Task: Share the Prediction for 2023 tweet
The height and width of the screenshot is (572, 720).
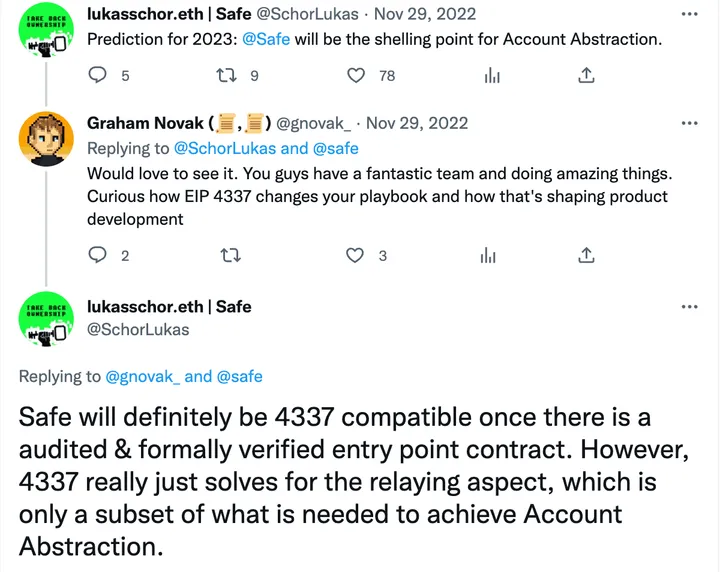Action: click(x=587, y=75)
